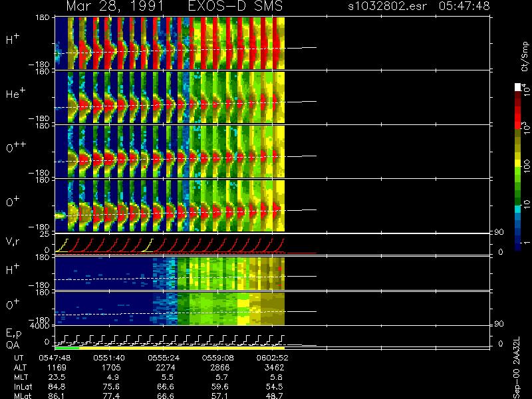The width and height of the screenshot is (532, 399).
Task: Click the green segment of the QA bar
Action: 67,348
